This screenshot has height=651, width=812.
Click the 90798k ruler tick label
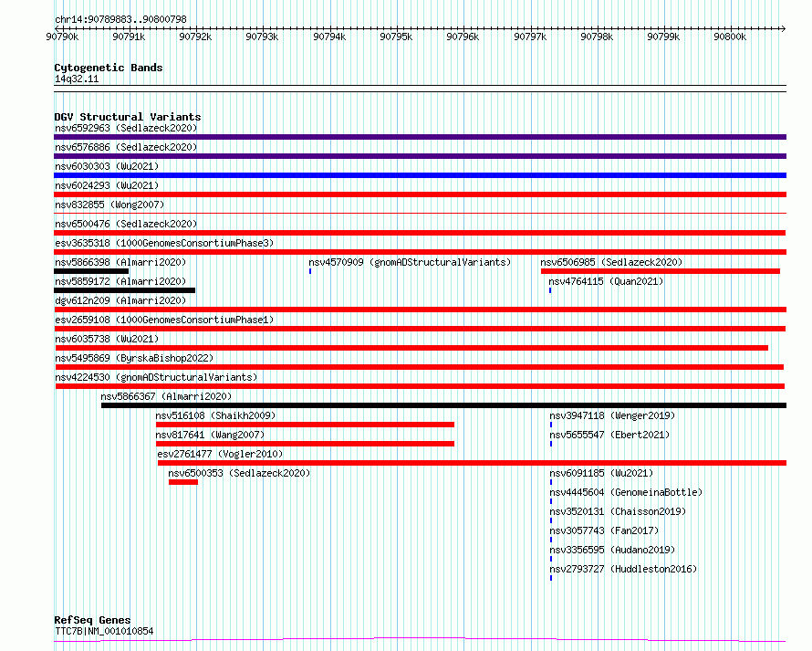tap(597, 37)
